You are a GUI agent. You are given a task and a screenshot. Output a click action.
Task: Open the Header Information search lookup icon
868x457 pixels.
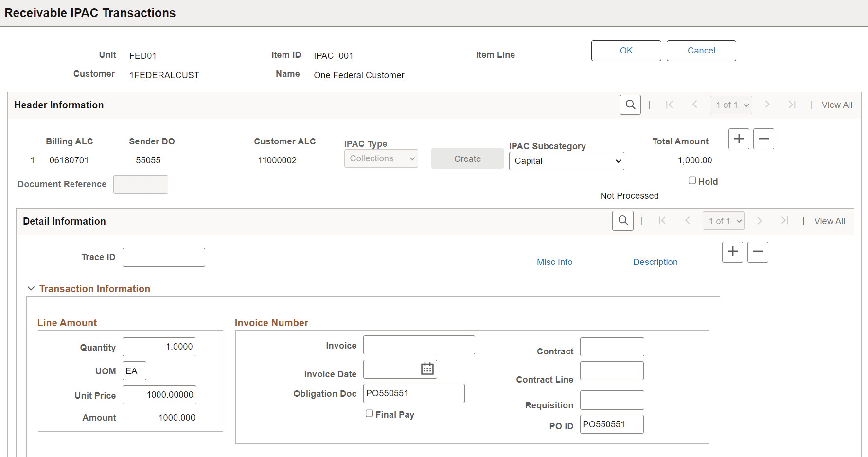630,105
